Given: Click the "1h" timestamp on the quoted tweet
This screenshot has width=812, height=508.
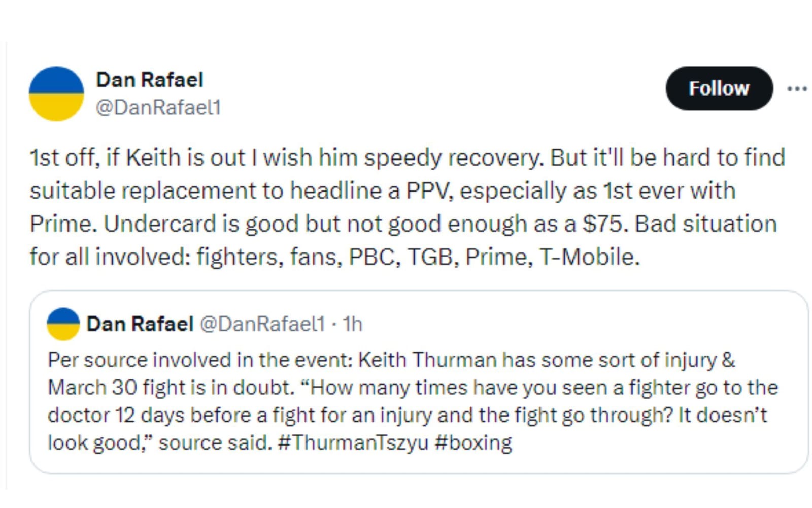Looking at the screenshot, I should (x=354, y=324).
